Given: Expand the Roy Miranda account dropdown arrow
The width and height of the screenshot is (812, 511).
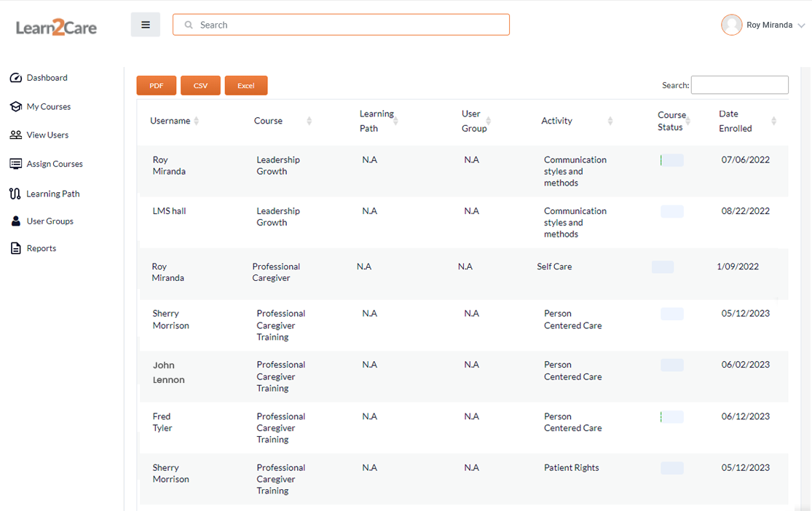Looking at the screenshot, I should tap(801, 25).
